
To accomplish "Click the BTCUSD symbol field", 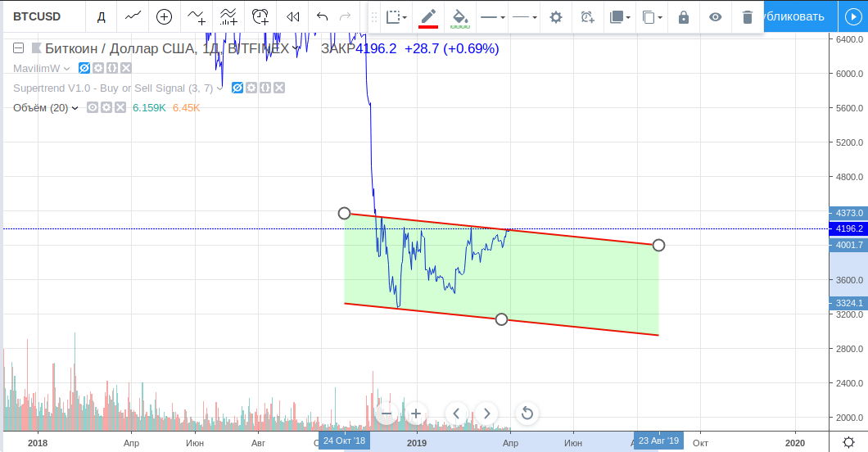I will 41,16.
